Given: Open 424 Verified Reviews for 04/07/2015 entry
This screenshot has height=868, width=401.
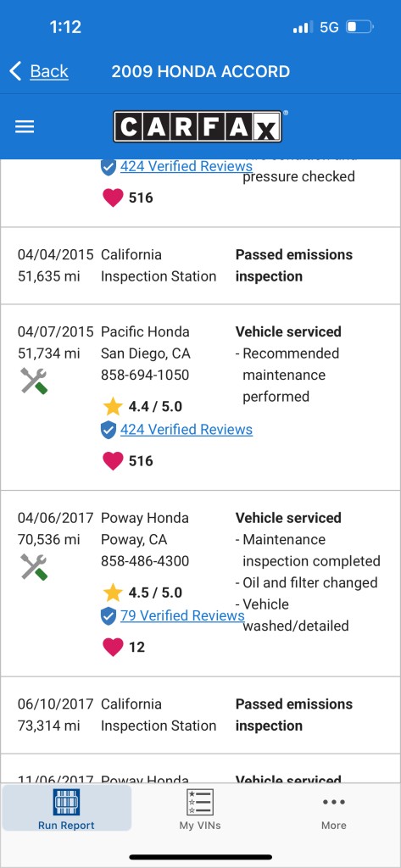Looking at the screenshot, I should click(x=187, y=430).
